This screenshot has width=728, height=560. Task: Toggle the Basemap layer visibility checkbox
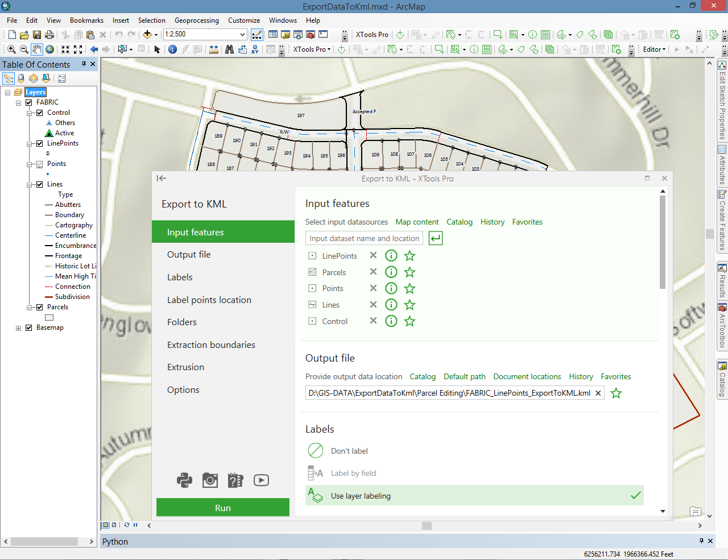(x=28, y=327)
